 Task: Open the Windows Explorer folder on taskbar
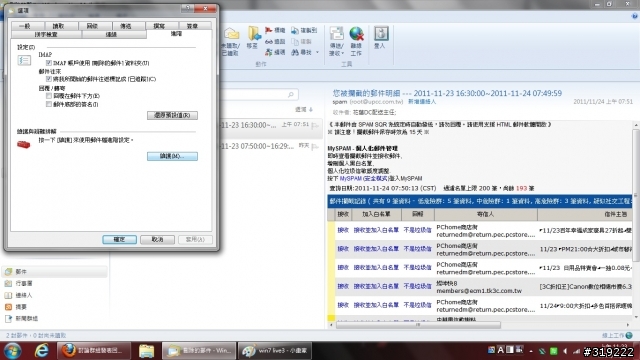click(146, 350)
